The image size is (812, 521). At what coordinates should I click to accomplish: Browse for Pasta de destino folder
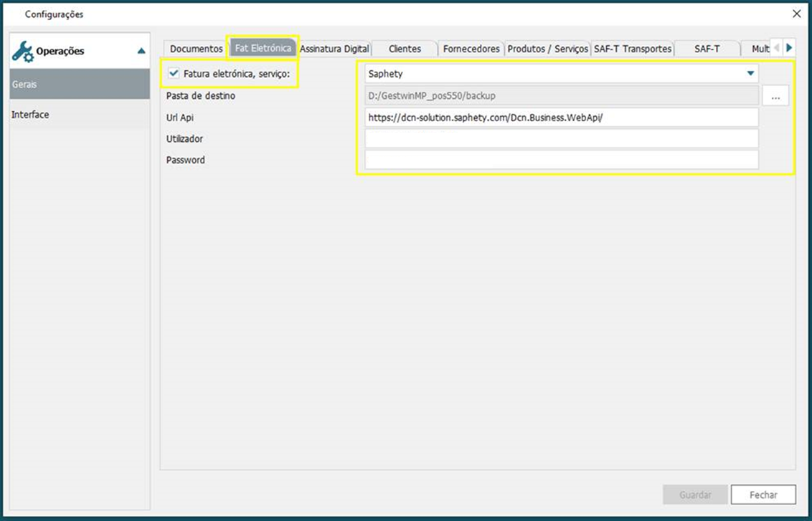(775, 96)
